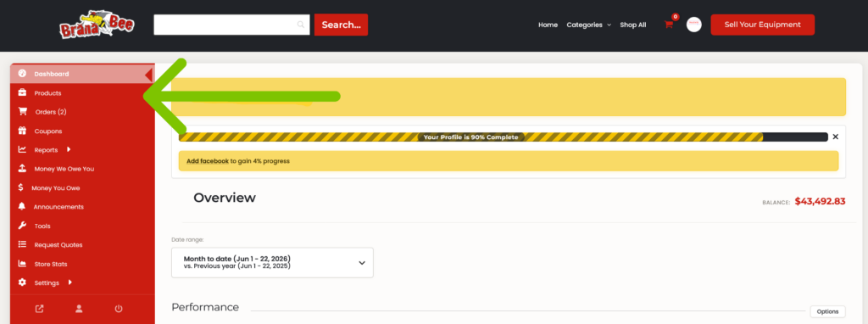Click the Overview heading
The image size is (868, 324).
coord(225,198)
